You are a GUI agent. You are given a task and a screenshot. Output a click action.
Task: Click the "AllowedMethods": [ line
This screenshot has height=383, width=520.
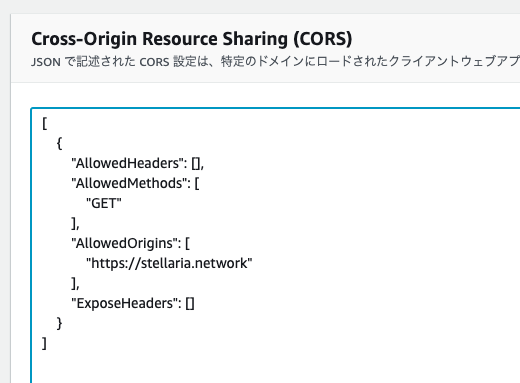pyautogui.click(x=135, y=183)
